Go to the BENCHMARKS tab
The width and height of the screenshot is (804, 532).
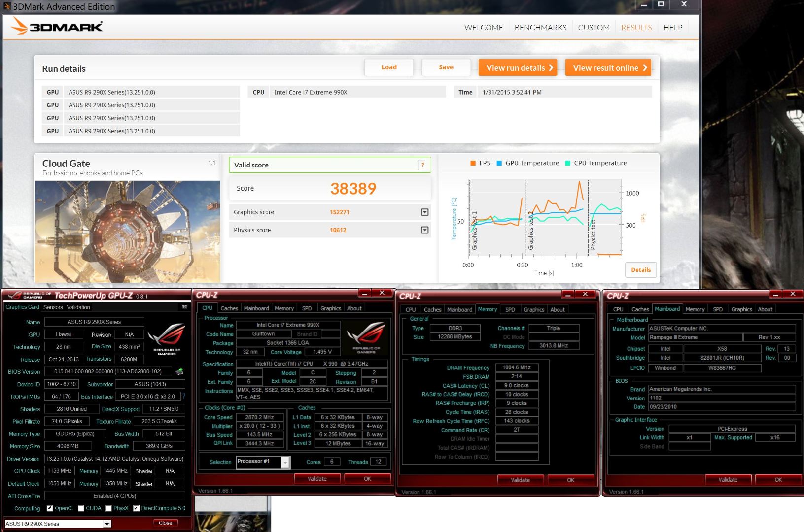(541, 28)
